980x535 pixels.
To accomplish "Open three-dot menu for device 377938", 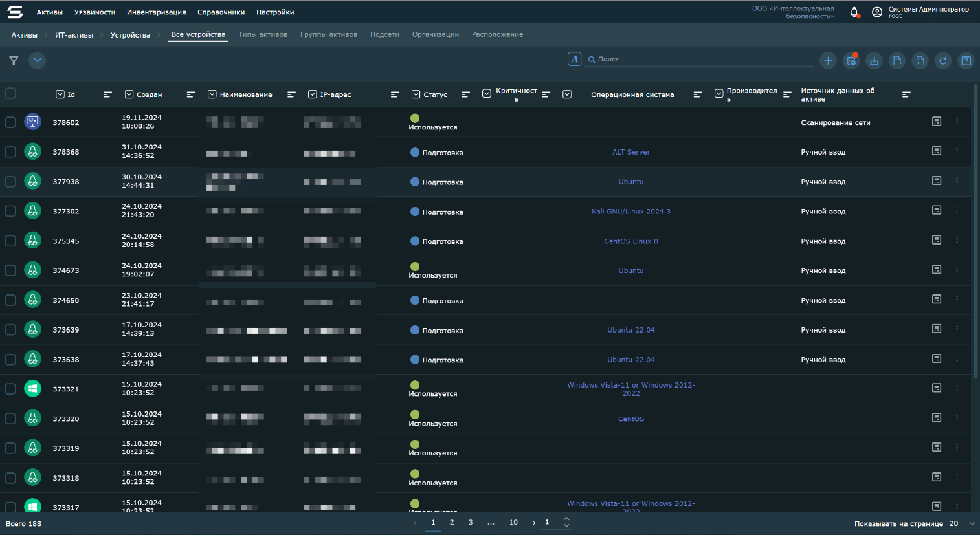I will [957, 181].
